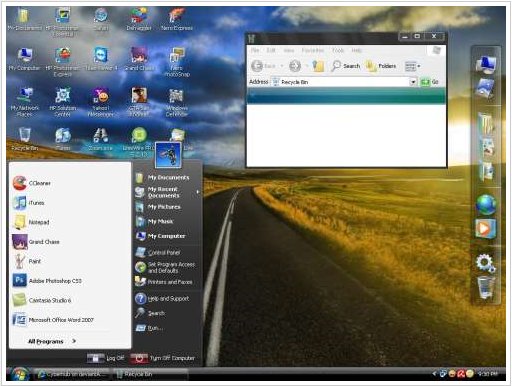
Task: Open the Recycle Bin desktop icon
Action: (x=25, y=139)
